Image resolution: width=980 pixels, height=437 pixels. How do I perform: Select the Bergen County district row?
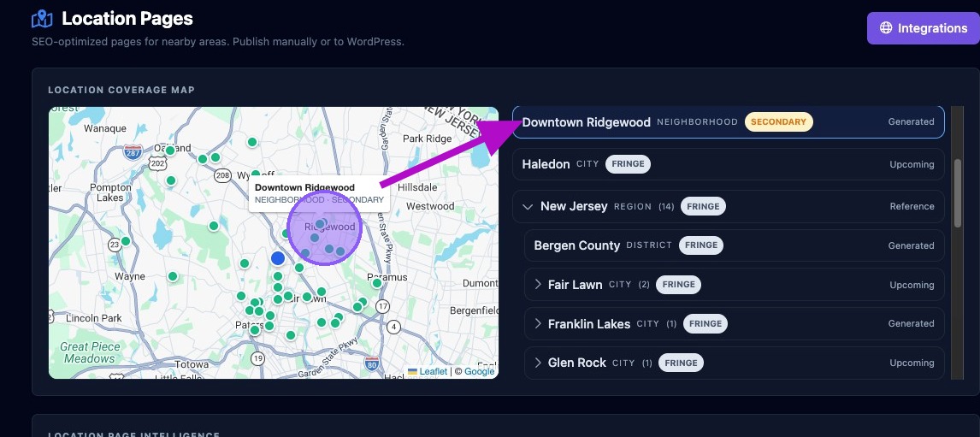pos(735,245)
